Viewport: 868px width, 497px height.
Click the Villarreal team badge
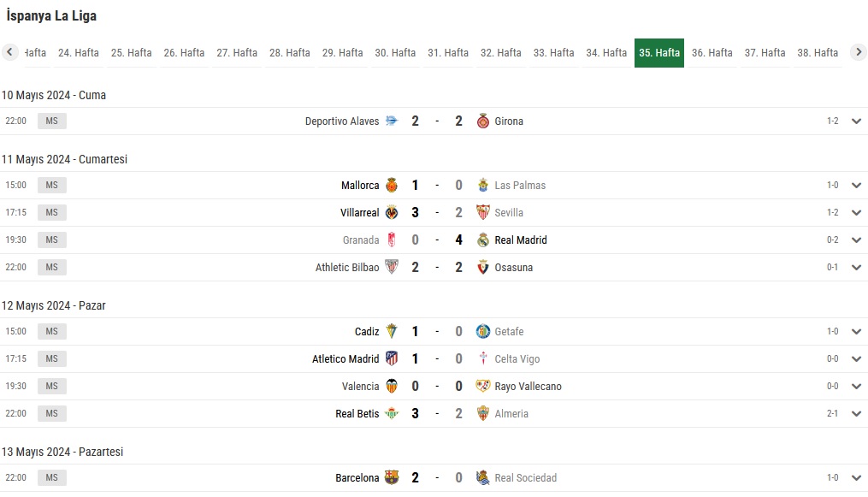click(x=392, y=212)
